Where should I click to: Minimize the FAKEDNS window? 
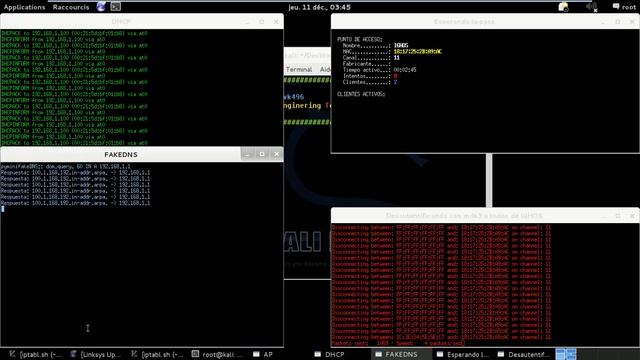(247, 154)
